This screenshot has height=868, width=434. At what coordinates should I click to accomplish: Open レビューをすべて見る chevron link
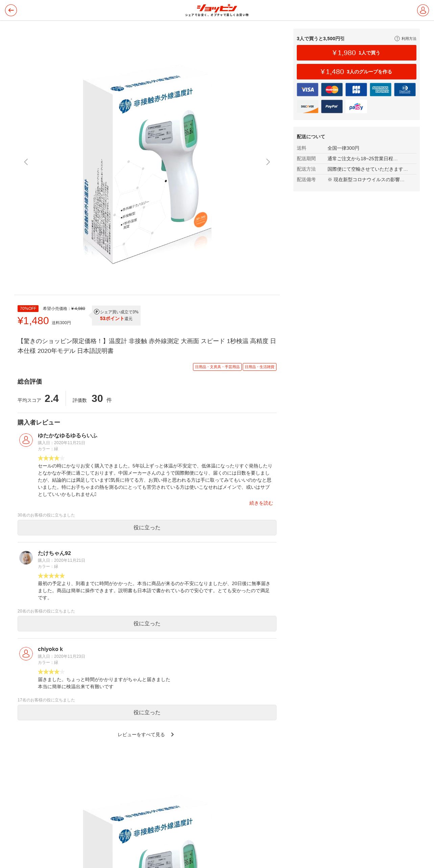point(146,734)
